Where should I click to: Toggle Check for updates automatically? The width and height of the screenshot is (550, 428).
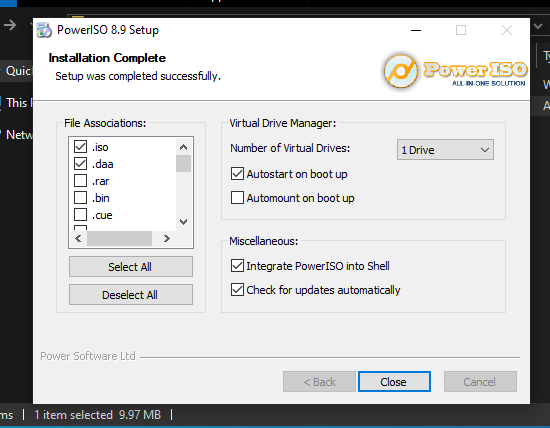[237, 290]
